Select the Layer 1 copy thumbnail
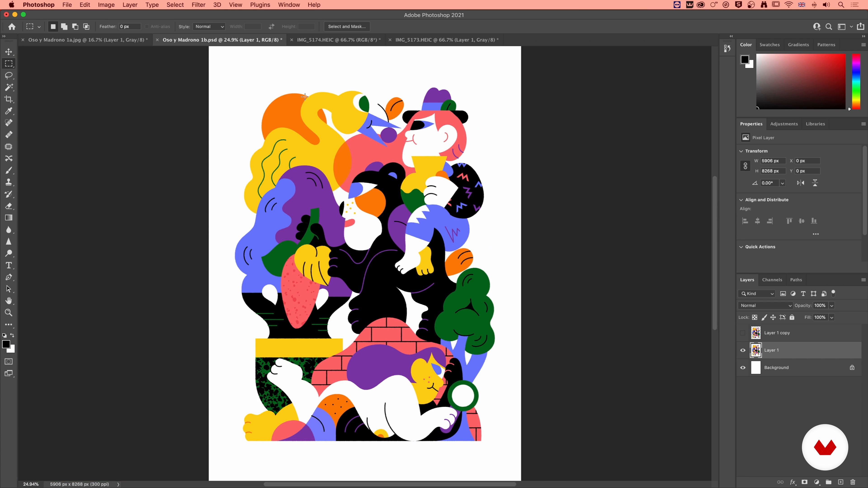Image resolution: width=868 pixels, height=488 pixels. pyautogui.click(x=756, y=333)
